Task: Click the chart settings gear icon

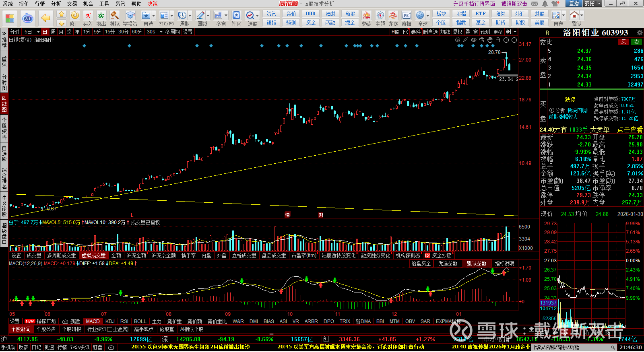Action: tap(458, 40)
